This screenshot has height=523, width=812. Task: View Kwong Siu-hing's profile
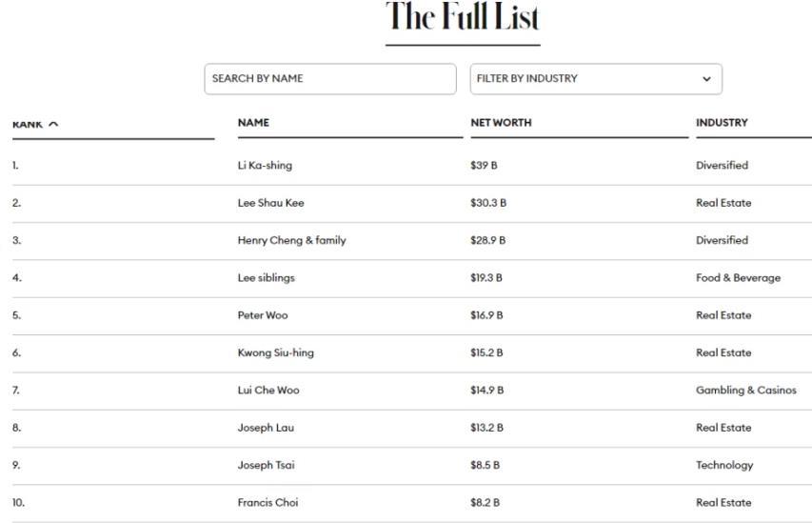[x=275, y=352]
